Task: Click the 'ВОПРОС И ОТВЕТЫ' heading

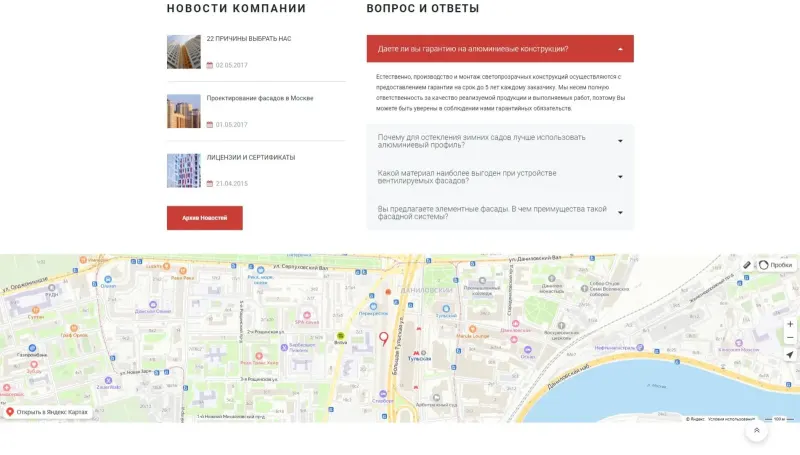Action: pyautogui.click(x=423, y=8)
